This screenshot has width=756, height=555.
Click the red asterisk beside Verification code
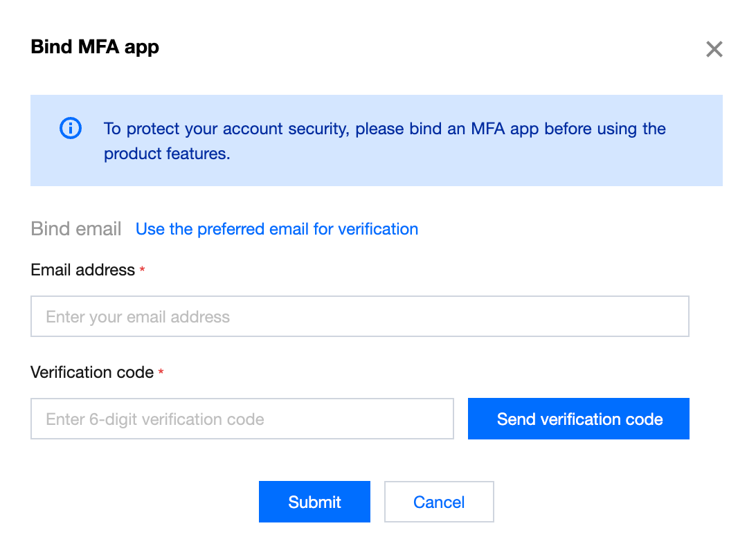tap(161, 373)
